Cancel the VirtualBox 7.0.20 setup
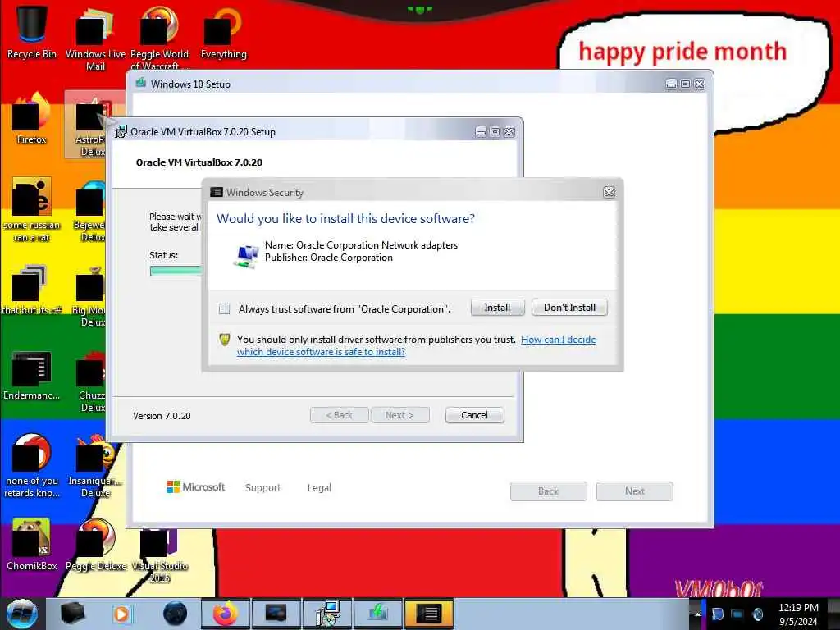 pyautogui.click(x=474, y=415)
